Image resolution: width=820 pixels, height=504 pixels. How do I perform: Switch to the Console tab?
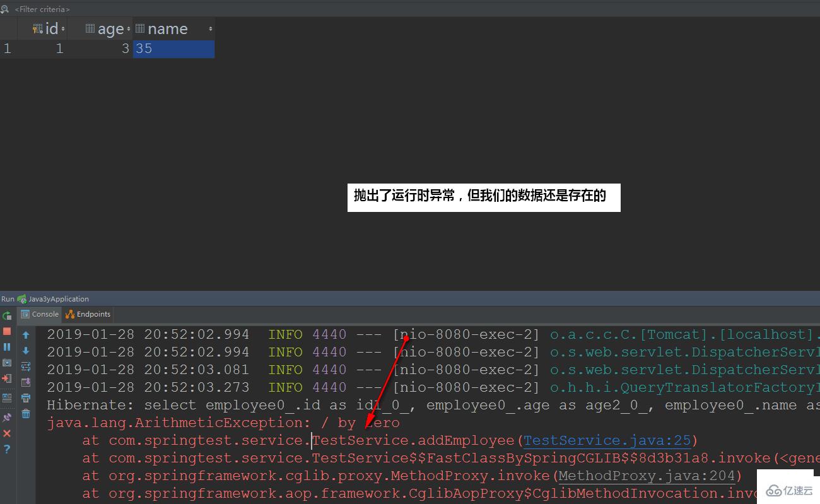(40, 314)
